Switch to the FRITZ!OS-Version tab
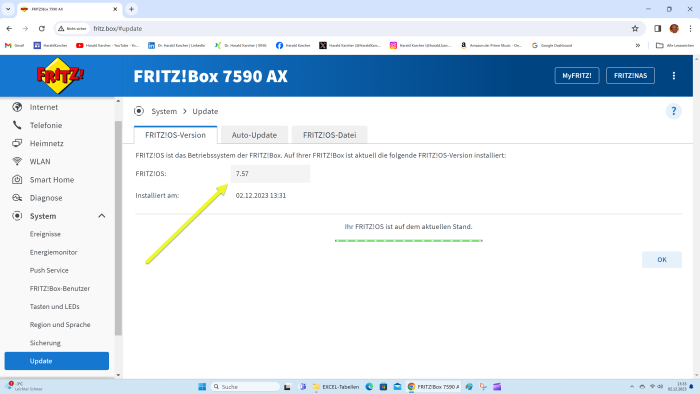The image size is (700, 394). click(x=175, y=135)
